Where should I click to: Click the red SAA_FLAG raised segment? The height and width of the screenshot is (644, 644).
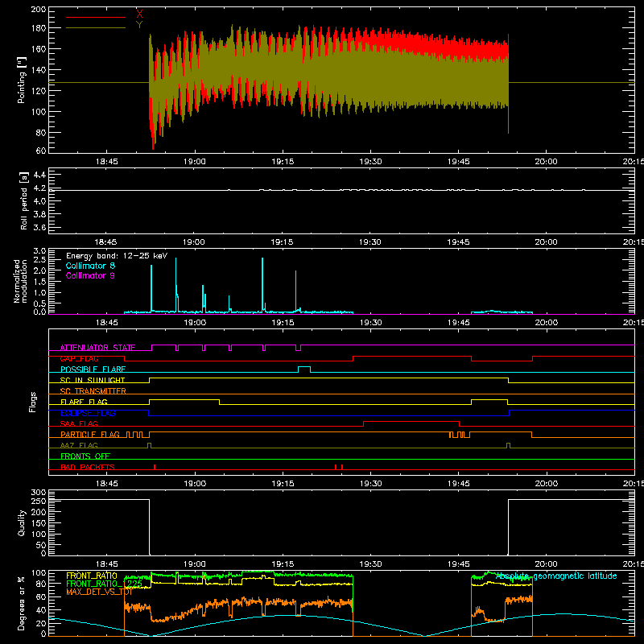click(411, 422)
